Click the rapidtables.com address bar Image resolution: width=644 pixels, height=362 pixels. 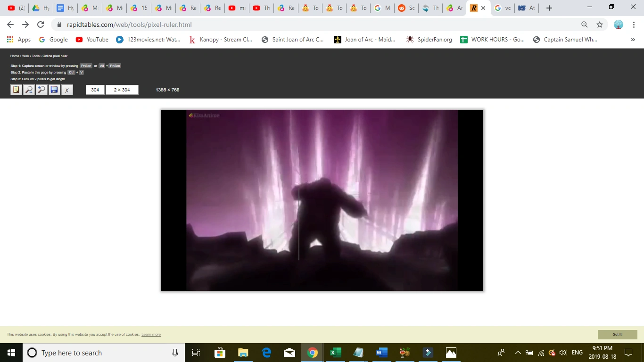pyautogui.click(x=316, y=25)
